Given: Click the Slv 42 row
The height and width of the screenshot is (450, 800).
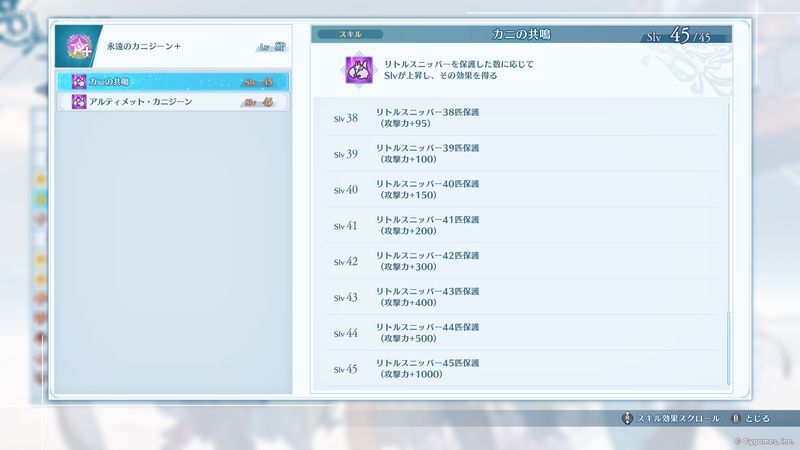Looking at the screenshot, I should (521, 261).
